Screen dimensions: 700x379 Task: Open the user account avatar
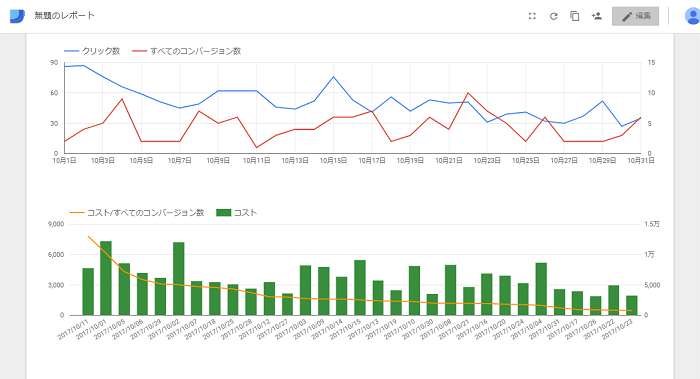[692, 16]
